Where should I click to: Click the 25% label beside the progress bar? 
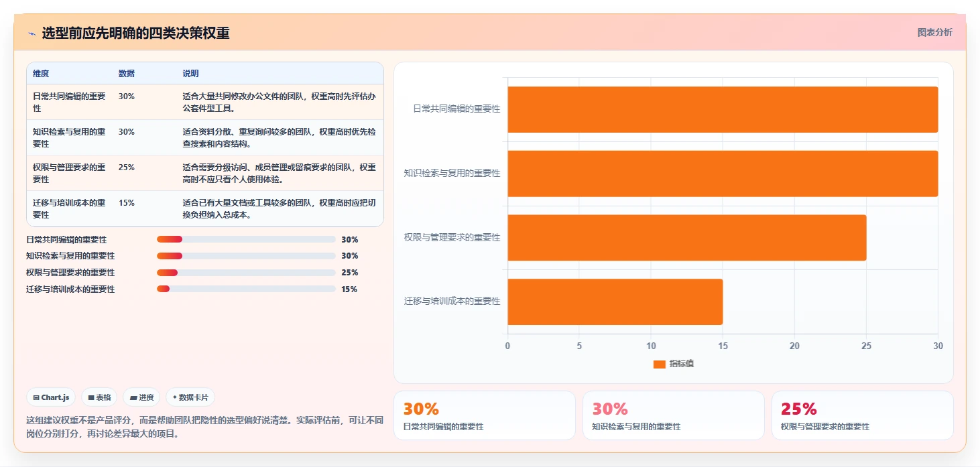(x=350, y=273)
